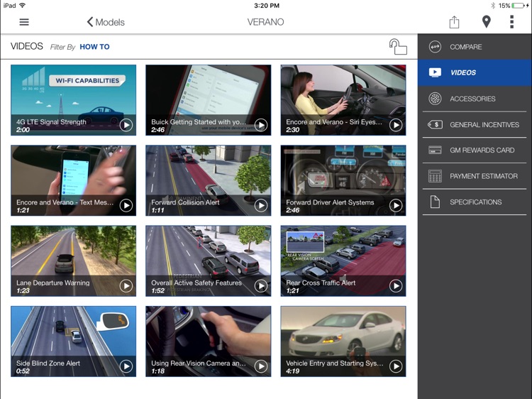Play the Side Blind Zone Alert video
The image size is (532, 399).
click(126, 366)
